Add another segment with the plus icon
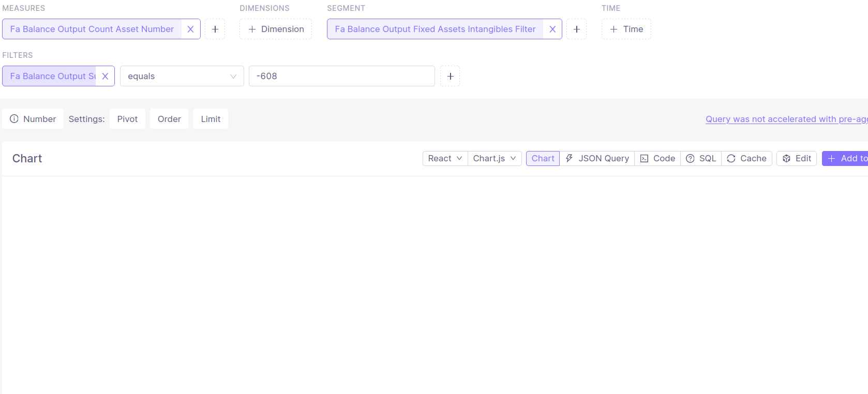Viewport: 868px width, 394px height. 577,29
